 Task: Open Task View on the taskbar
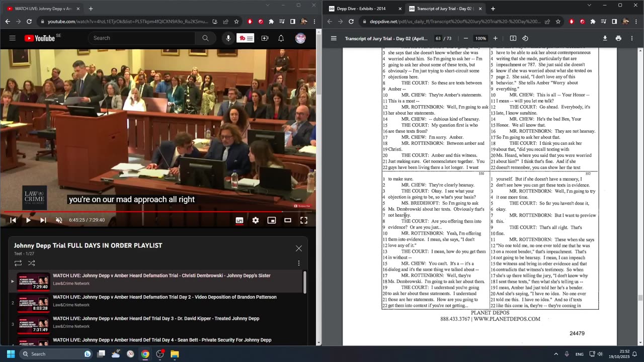101,354
